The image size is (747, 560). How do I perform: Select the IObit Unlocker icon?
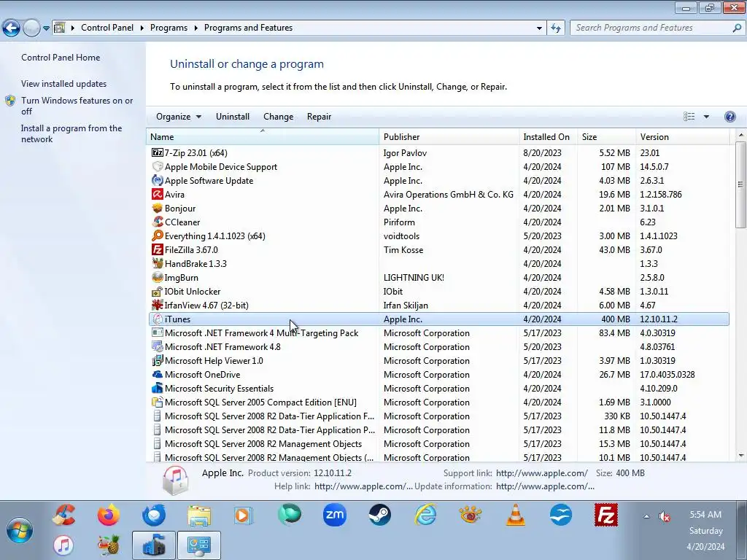tap(158, 291)
